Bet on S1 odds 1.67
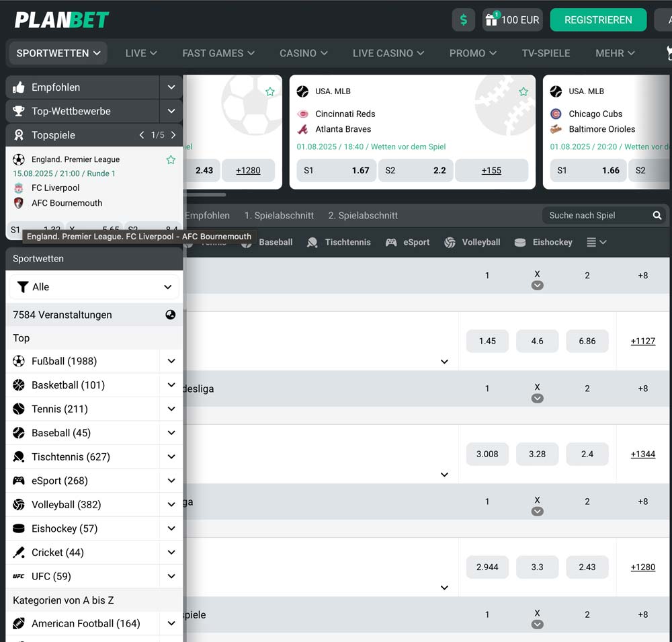Screen dimensions: 672x642 (x=337, y=171)
